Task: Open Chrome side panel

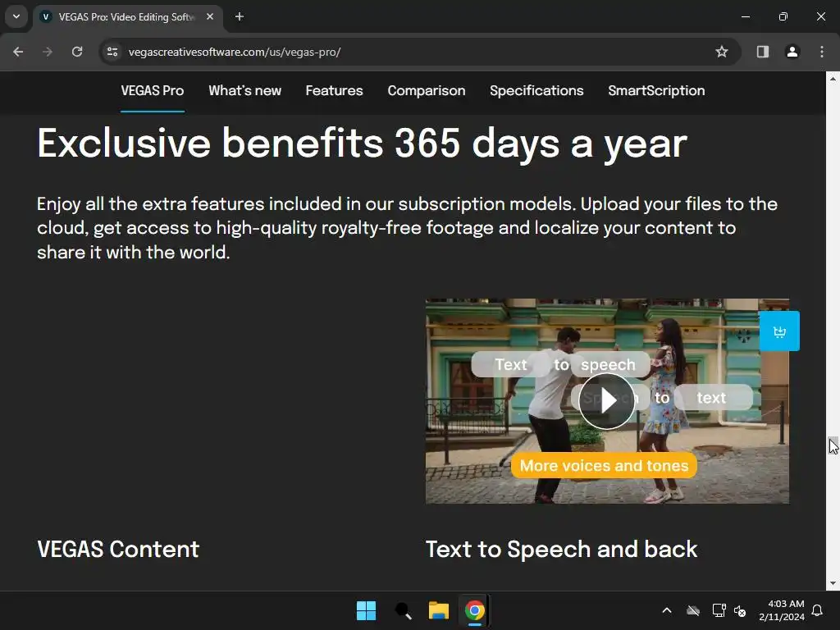Action: (762, 52)
